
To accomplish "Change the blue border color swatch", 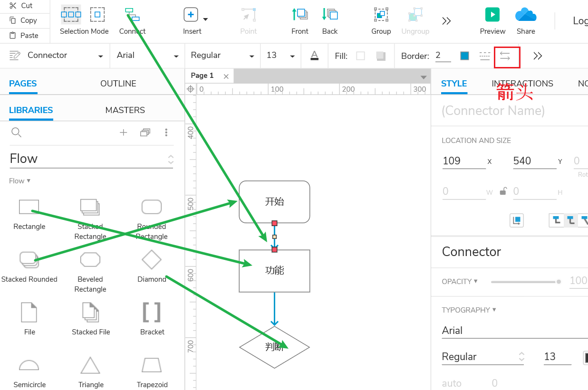I will [x=464, y=56].
